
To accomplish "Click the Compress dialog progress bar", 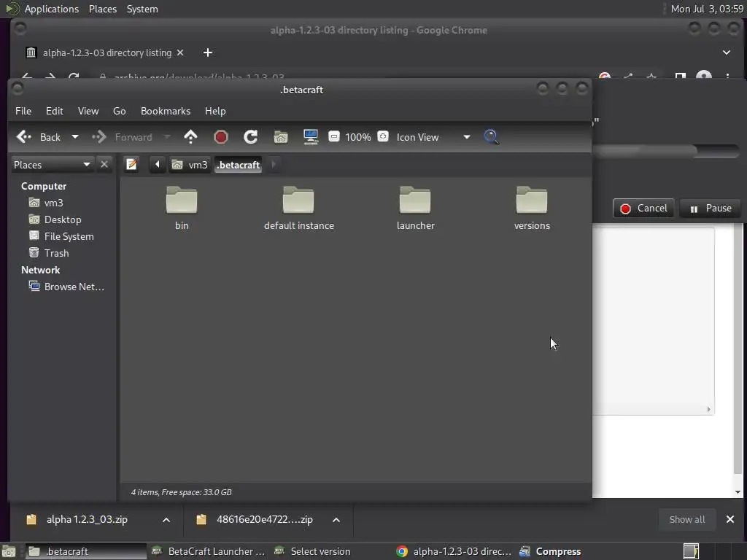I will (x=665, y=151).
